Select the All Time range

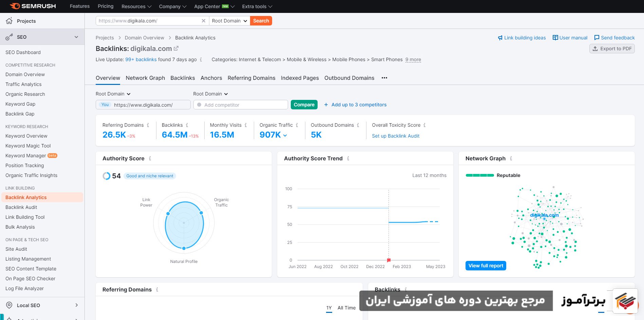coord(346,308)
